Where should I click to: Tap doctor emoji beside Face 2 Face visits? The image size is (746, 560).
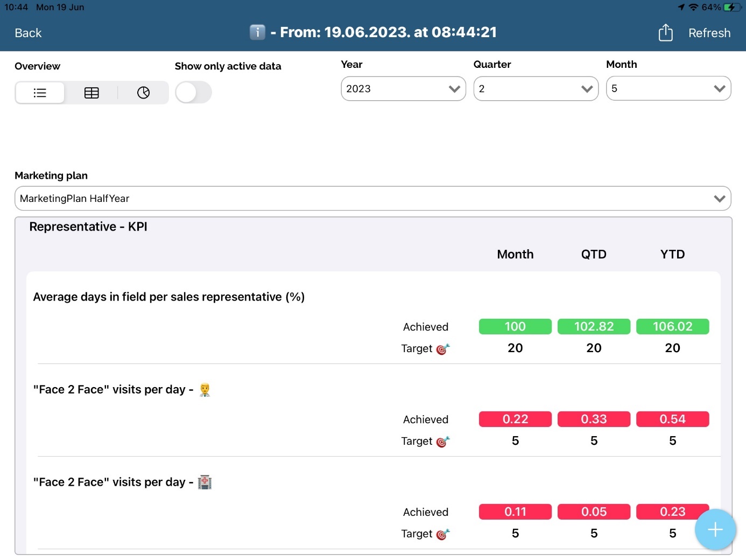coord(205,389)
